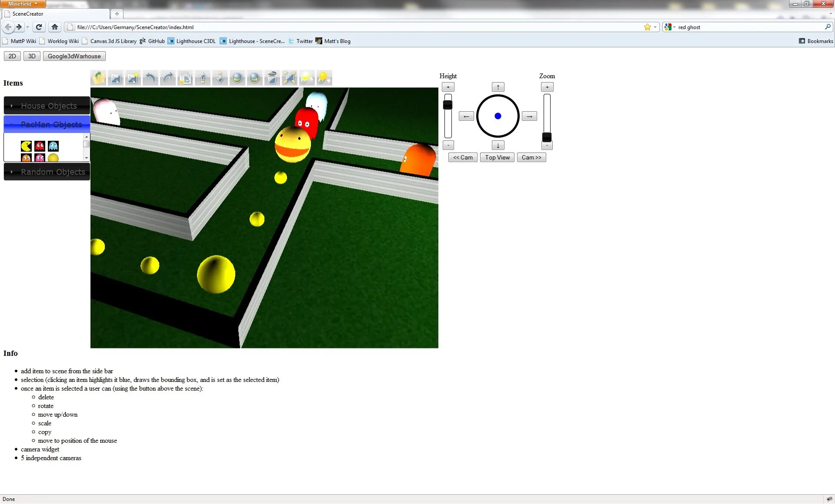
Task: Redo action with curved right arrow
Action: coord(168,78)
